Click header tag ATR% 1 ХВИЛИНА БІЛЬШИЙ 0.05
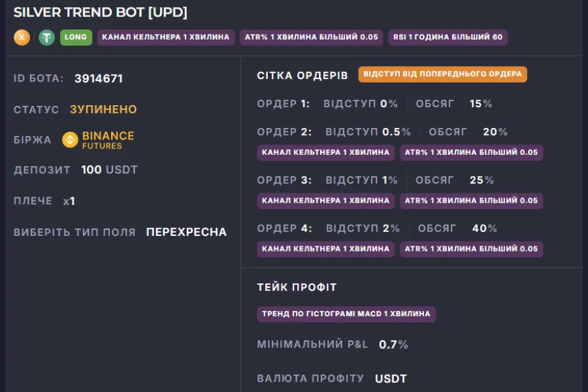Viewport: 588px width, 392px height. pyautogui.click(x=311, y=37)
